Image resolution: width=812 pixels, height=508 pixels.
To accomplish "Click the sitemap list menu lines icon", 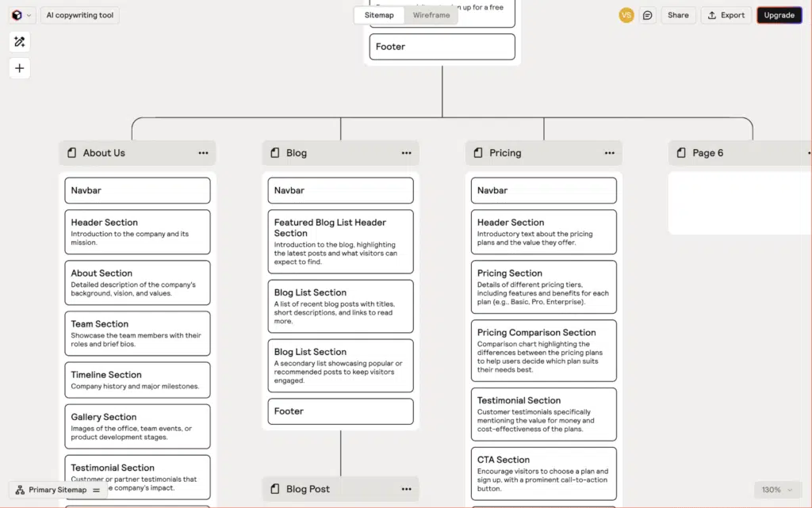I will tap(96, 490).
